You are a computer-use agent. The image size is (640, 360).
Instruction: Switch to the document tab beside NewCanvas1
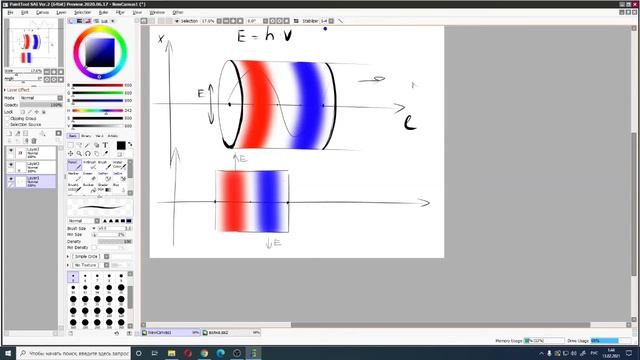pos(231,333)
